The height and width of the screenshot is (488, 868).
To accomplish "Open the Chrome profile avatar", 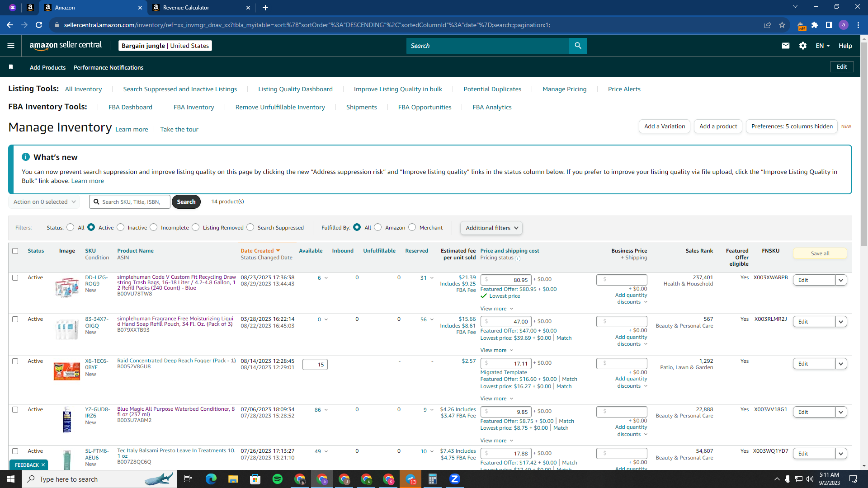I will click(844, 25).
